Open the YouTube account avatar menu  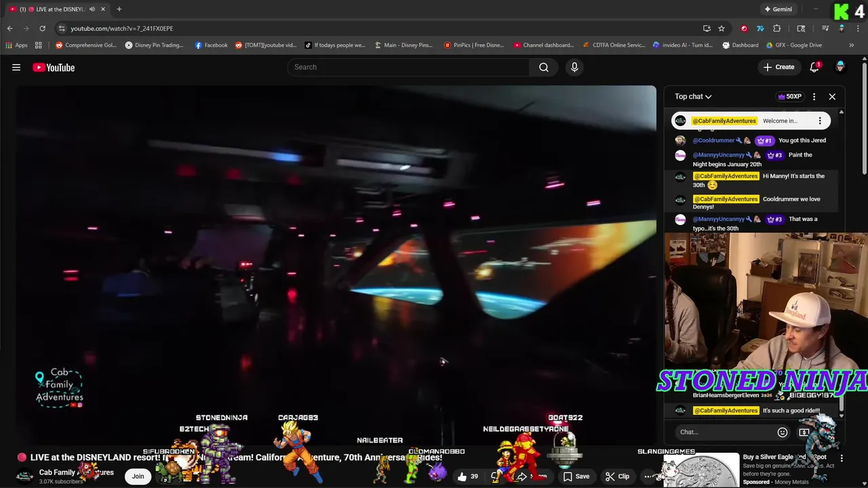click(840, 67)
